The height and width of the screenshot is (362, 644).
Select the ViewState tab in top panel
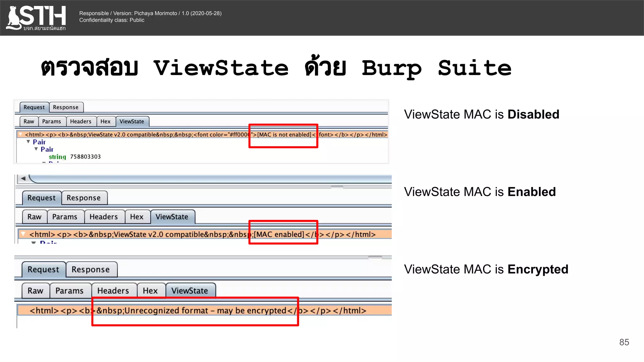coord(132,121)
